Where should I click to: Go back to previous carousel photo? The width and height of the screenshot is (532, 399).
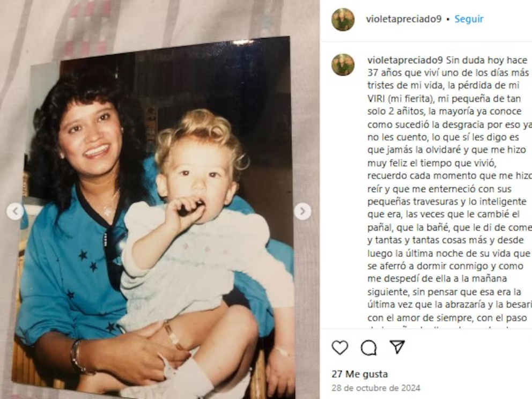click(15, 211)
